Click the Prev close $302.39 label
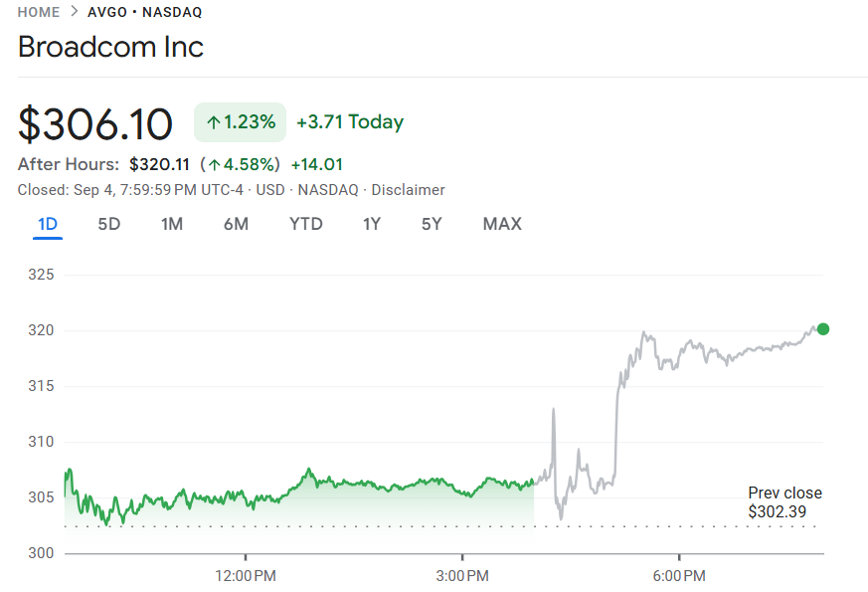The image size is (868, 592). coord(784,502)
